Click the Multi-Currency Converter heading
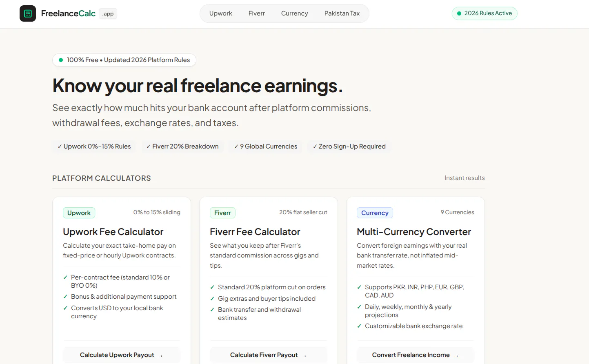 (x=414, y=232)
